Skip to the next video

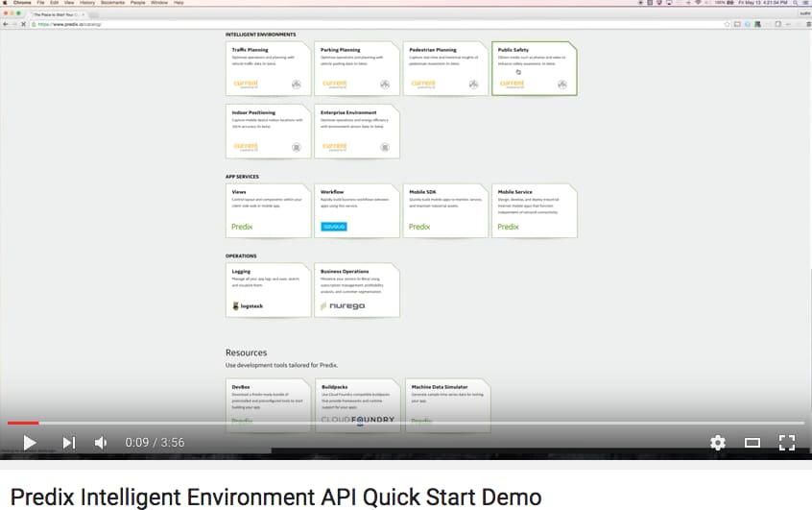coord(69,443)
